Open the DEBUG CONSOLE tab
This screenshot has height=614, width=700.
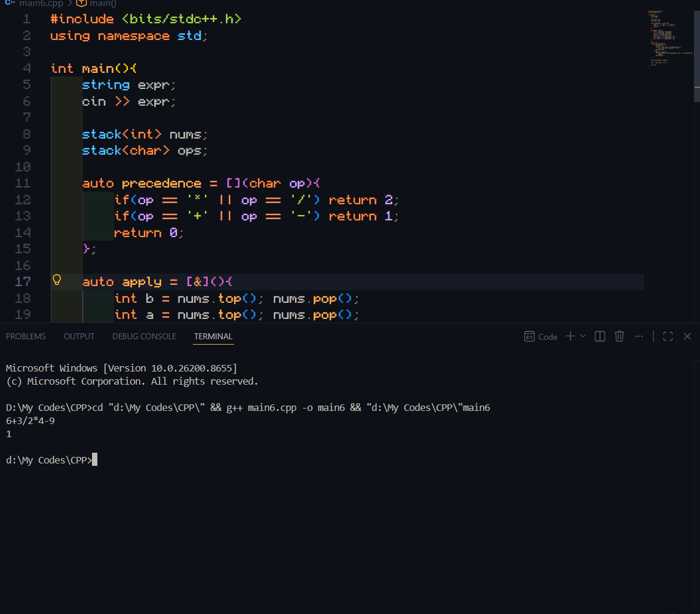click(144, 336)
